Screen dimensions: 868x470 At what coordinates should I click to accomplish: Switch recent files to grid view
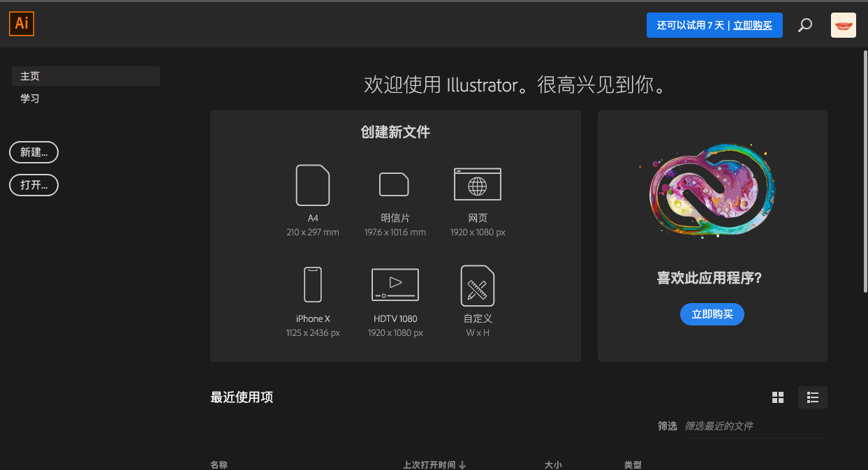(x=778, y=397)
